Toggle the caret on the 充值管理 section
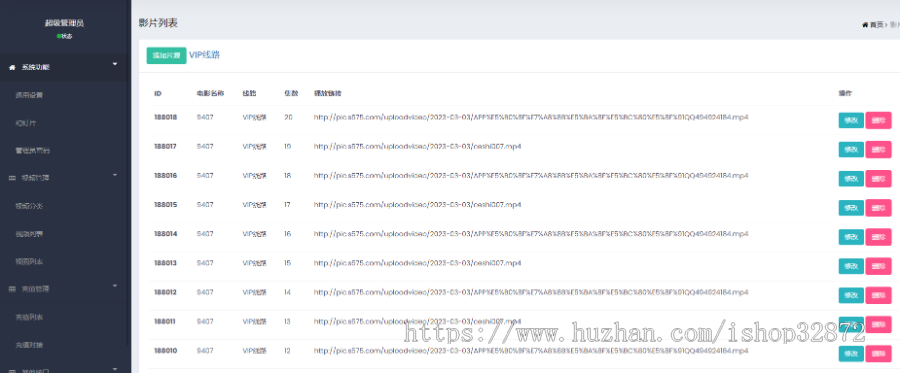 pyautogui.click(x=115, y=285)
